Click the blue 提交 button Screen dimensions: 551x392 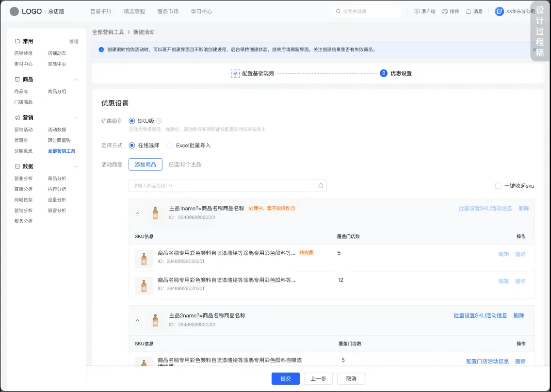coord(286,378)
